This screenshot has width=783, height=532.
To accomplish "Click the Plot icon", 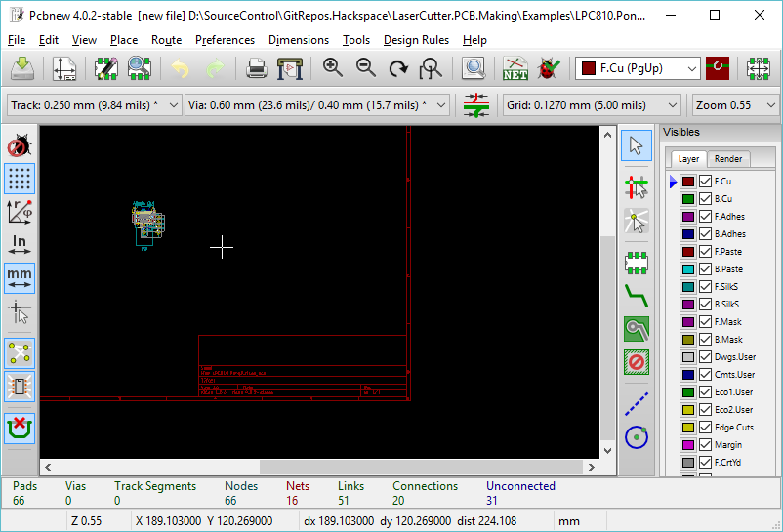I will [x=290, y=68].
